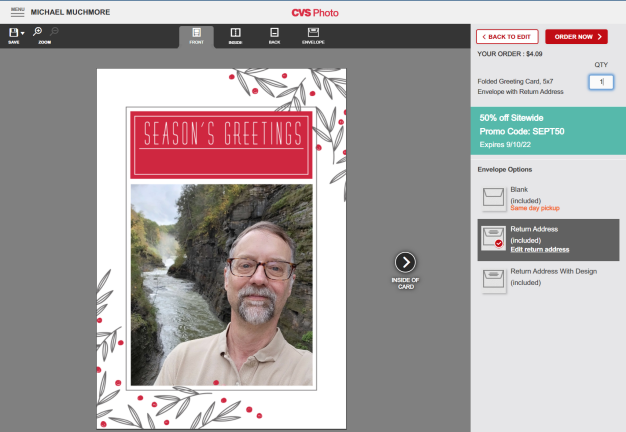Viewport: 626px width, 432px height.
Task: Click the Back to Edit button
Action: click(x=507, y=37)
